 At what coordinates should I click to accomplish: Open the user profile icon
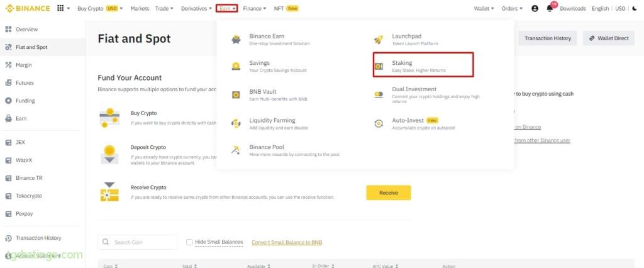[535, 8]
